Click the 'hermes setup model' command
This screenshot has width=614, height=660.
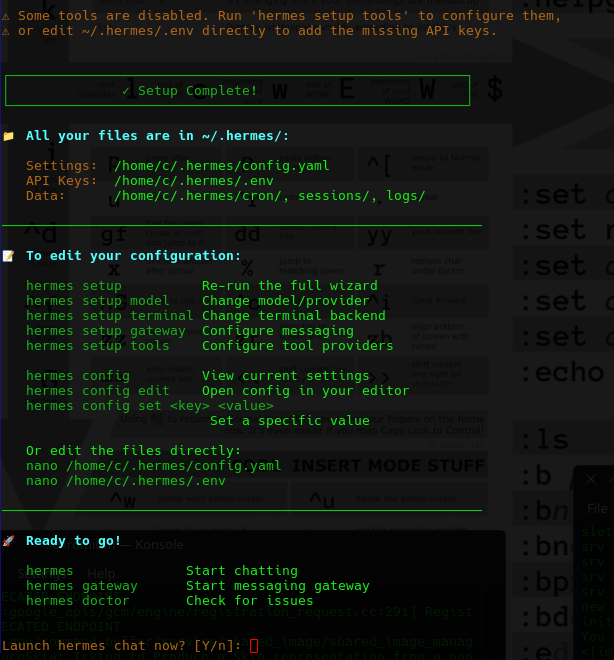pyautogui.click(x=98, y=301)
